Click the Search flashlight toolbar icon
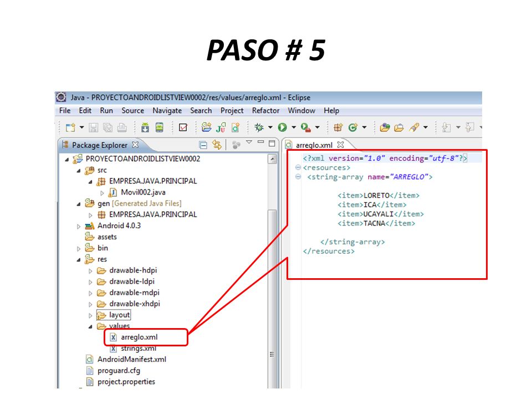The width and height of the screenshot is (532, 399). pyautogui.click(x=414, y=127)
